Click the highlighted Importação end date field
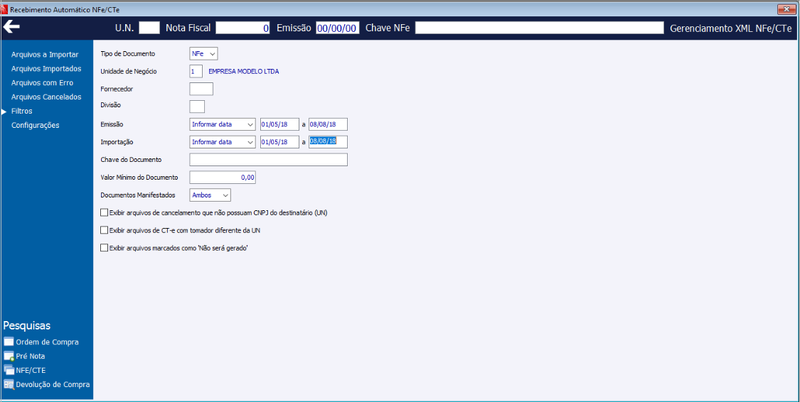 pyautogui.click(x=328, y=142)
